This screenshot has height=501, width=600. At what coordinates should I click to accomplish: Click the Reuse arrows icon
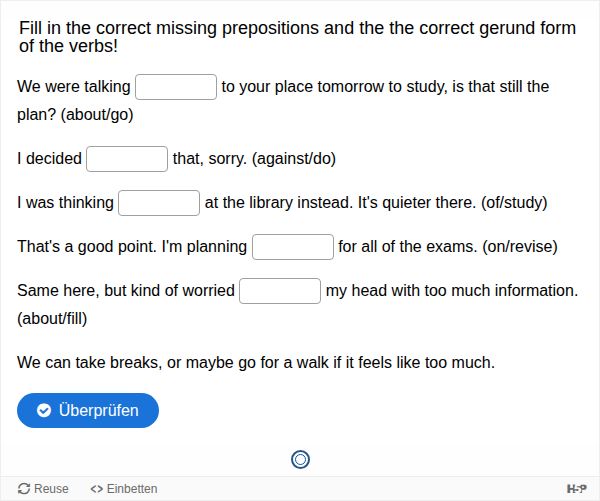click(24, 489)
